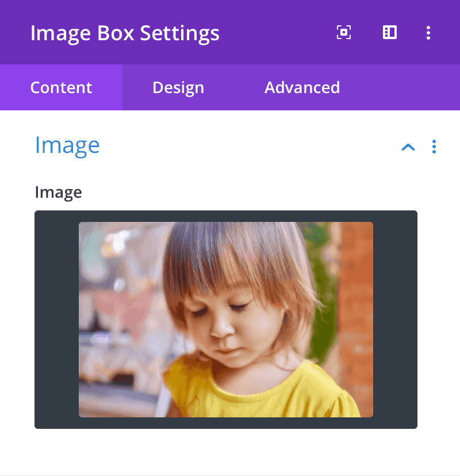This screenshot has width=460, height=476.
Task: Select the Content tab
Action: (61, 87)
